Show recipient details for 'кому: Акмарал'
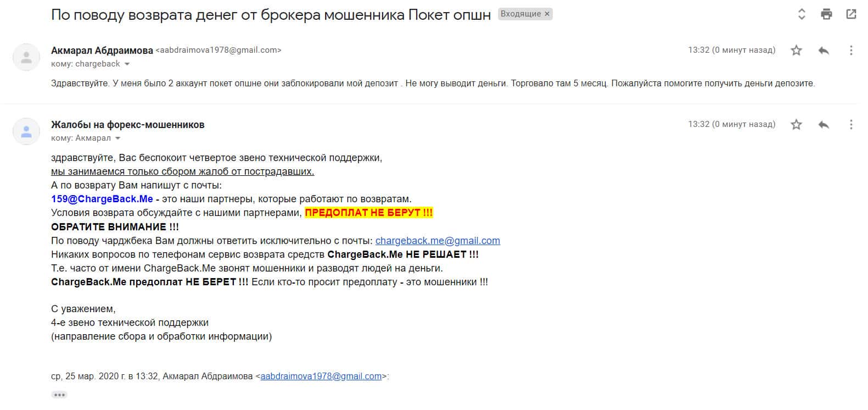 click(118, 138)
